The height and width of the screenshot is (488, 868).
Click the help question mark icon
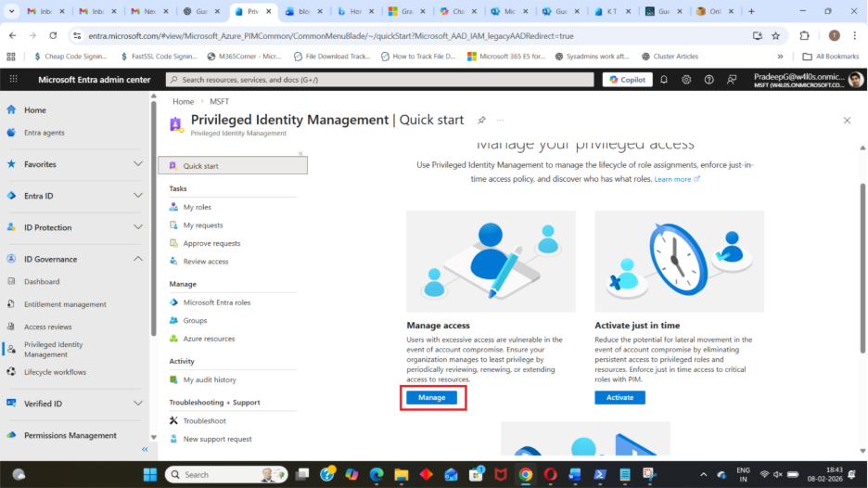pyautogui.click(x=708, y=80)
